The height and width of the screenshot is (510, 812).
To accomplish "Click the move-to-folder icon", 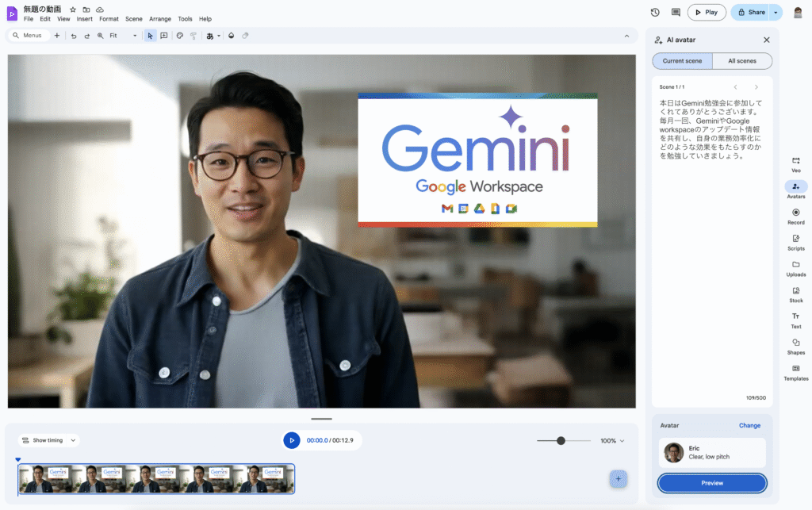I will (86, 10).
